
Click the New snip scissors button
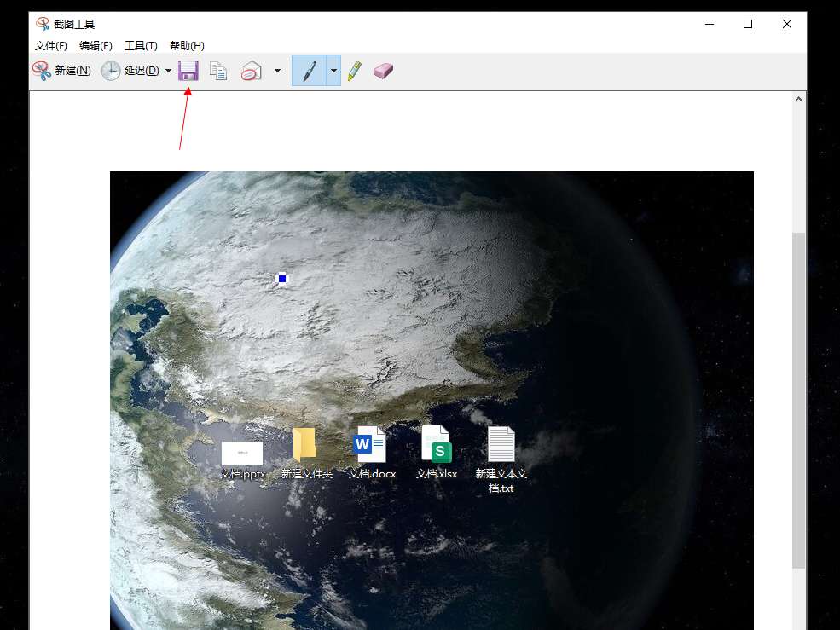click(61, 71)
